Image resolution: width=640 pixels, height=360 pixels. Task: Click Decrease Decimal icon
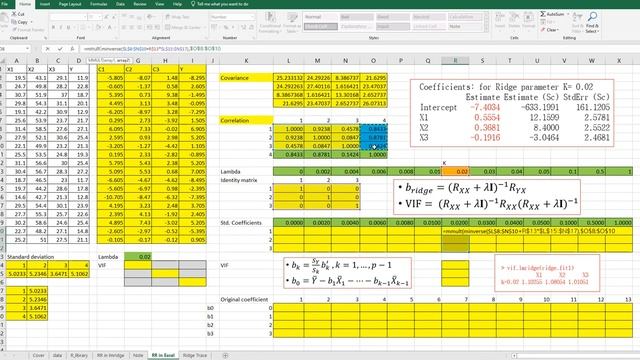(251, 27)
